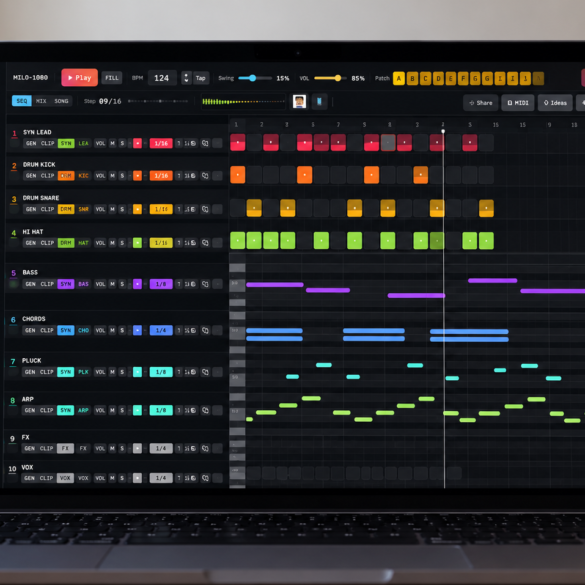Click the copy icon on DRUM KICK track

(205, 176)
